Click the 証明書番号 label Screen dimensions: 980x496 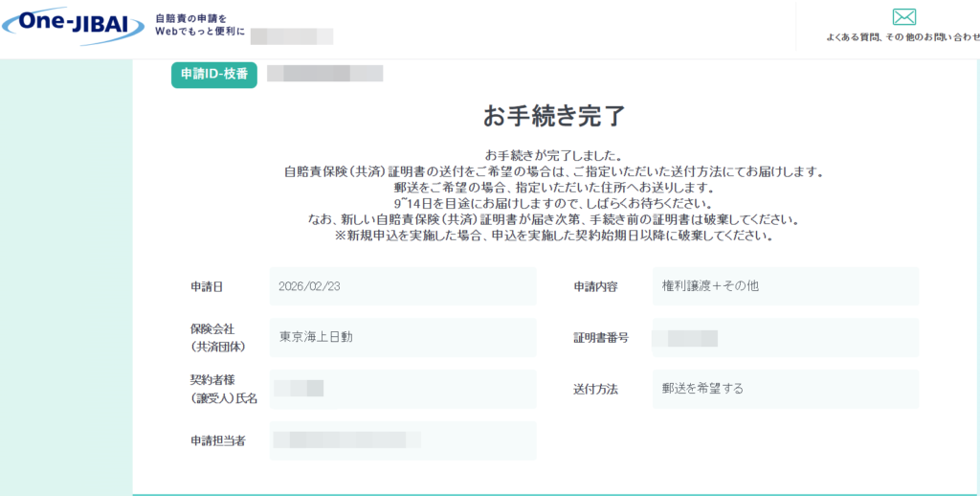[600, 337]
